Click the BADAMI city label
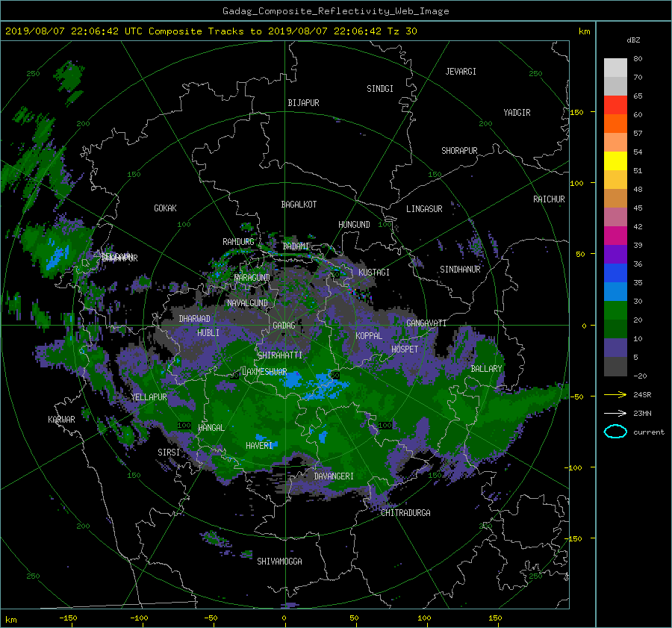Screen dimensions: 672x628 point(296,246)
